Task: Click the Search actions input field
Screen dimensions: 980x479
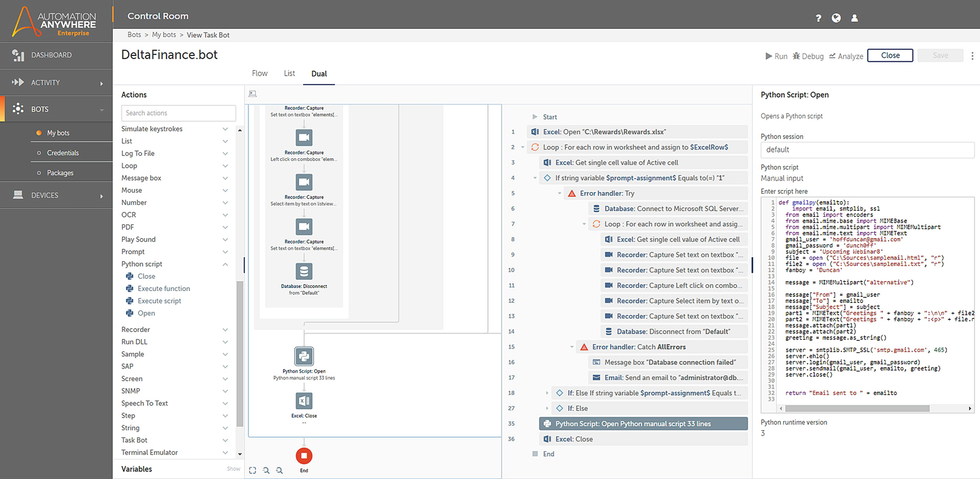Action: [x=179, y=113]
